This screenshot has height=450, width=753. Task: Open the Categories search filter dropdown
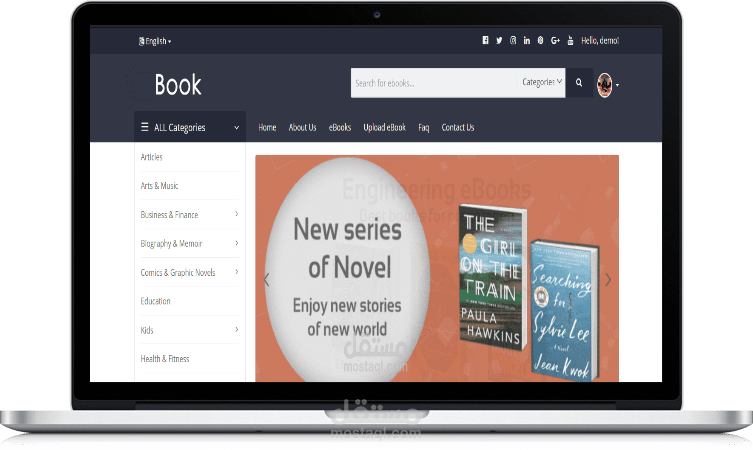pyautogui.click(x=542, y=82)
